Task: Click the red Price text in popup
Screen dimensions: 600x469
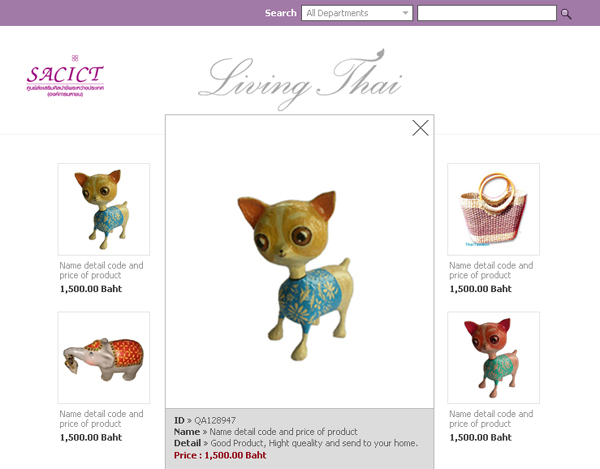Action: pyautogui.click(x=220, y=455)
